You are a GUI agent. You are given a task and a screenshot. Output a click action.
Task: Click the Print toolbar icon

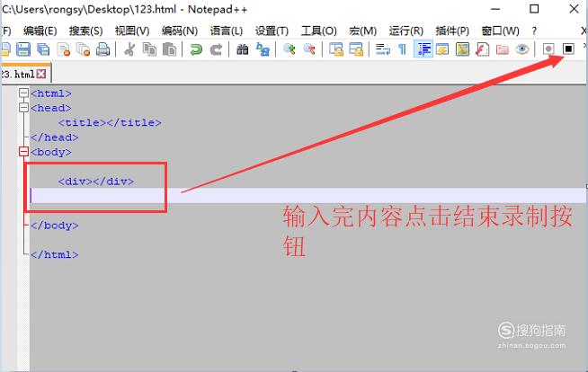point(102,49)
